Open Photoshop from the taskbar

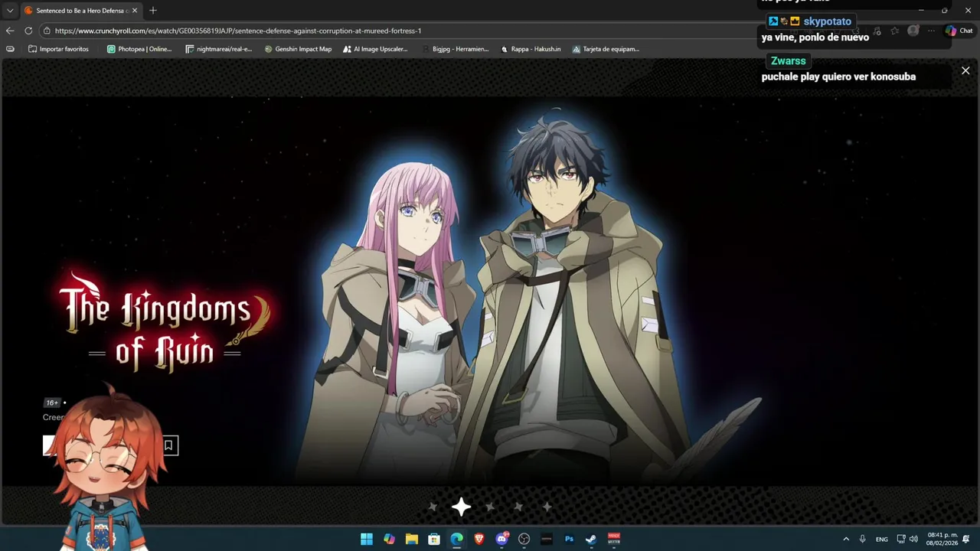tap(569, 539)
